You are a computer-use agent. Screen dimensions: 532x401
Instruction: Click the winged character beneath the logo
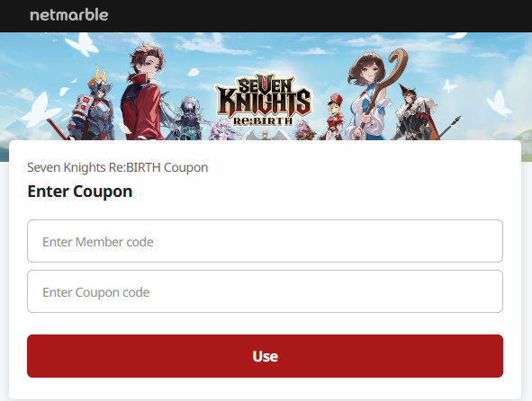(266, 134)
